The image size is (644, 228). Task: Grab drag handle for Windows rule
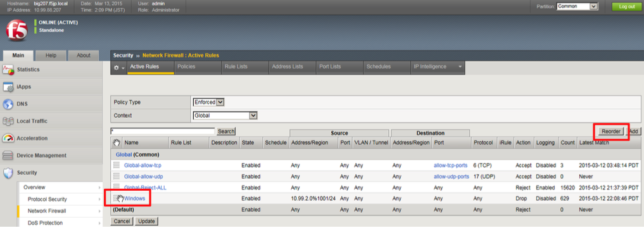117,199
